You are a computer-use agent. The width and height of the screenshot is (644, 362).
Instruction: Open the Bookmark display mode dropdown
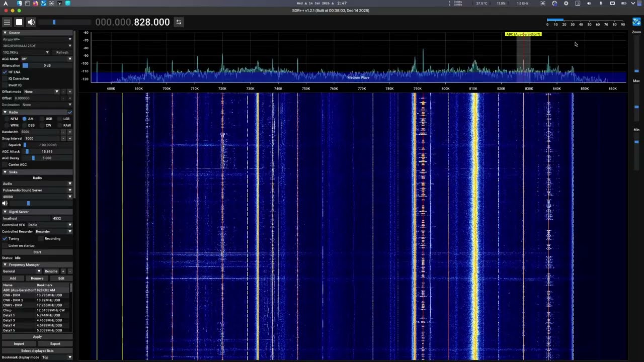coord(56,357)
